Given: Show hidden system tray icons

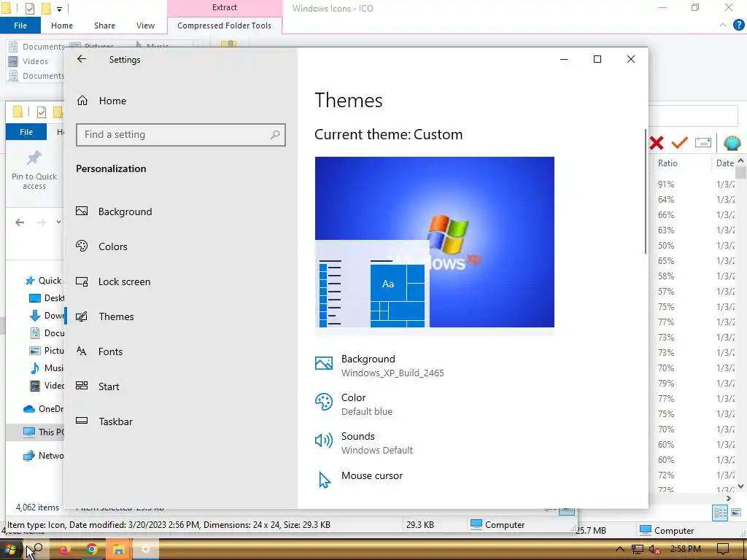Looking at the screenshot, I should click(x=619, y=549).
